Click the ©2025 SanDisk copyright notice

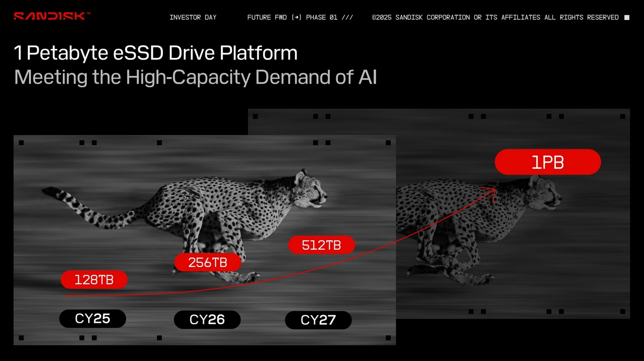(x=495, y=17)
